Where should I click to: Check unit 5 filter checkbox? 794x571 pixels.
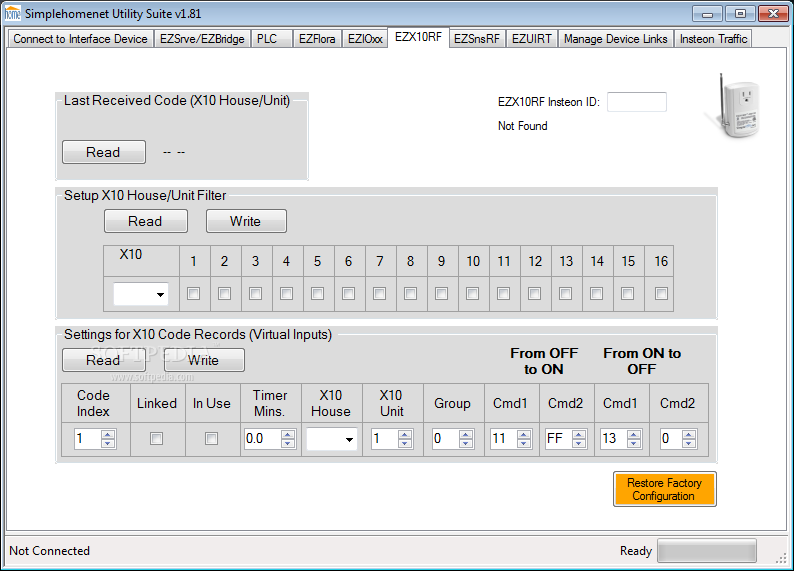[317, 294]
